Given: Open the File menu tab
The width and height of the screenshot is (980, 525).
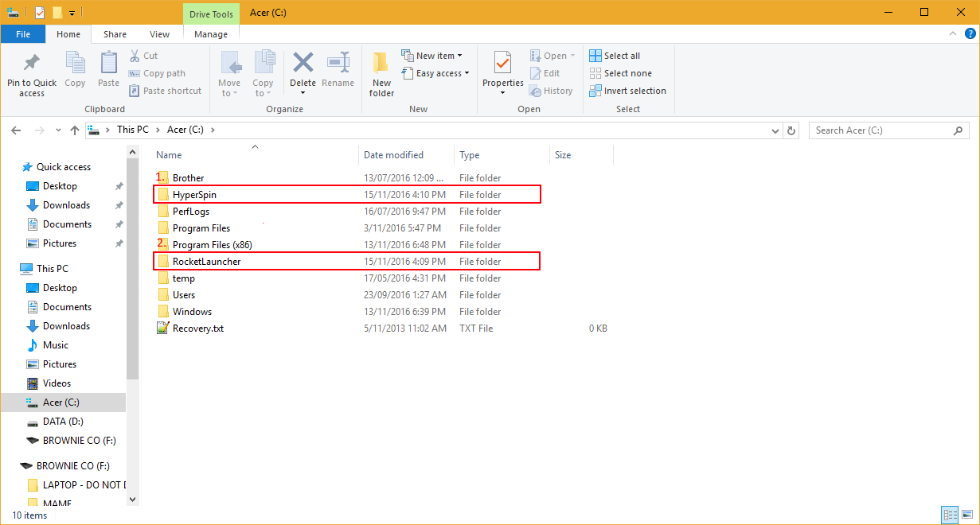Looking at the screenshot, I should coord(23,34).
